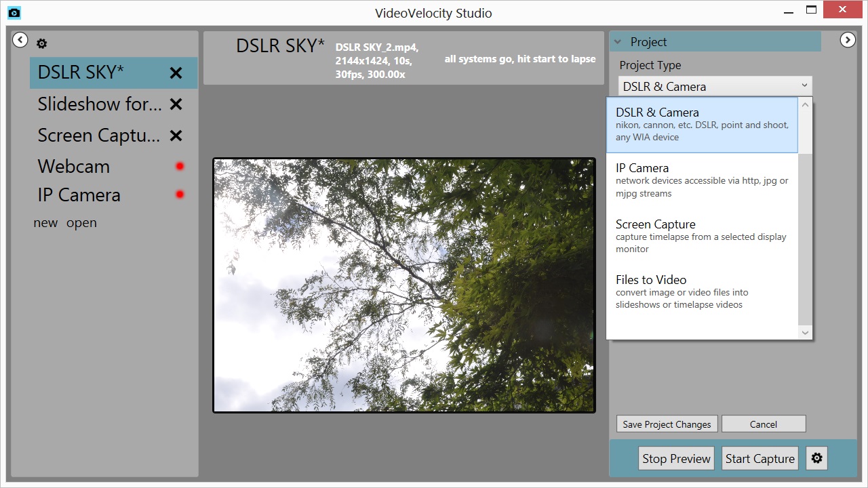The height and width of the screenshot is (488, 868).
Task: Choose DSLR & Camera option
Action: click(x=702, y=125)
